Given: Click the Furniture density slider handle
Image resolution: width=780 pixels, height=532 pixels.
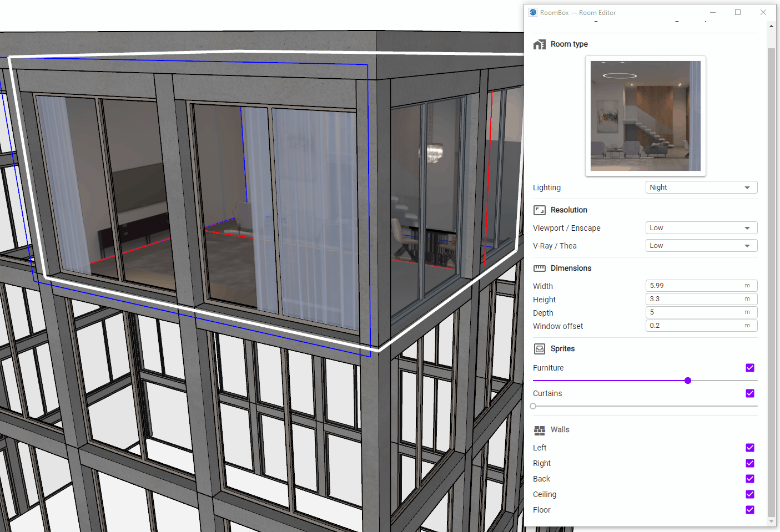Looking at the screenshot, I should [x=688, y=381].
